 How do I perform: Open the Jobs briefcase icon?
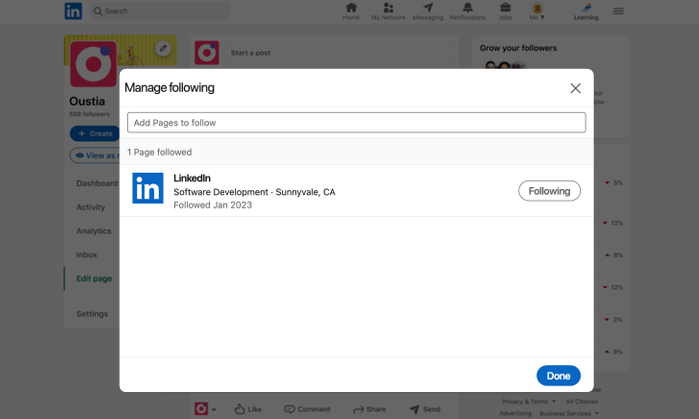[x=506, y=11]
